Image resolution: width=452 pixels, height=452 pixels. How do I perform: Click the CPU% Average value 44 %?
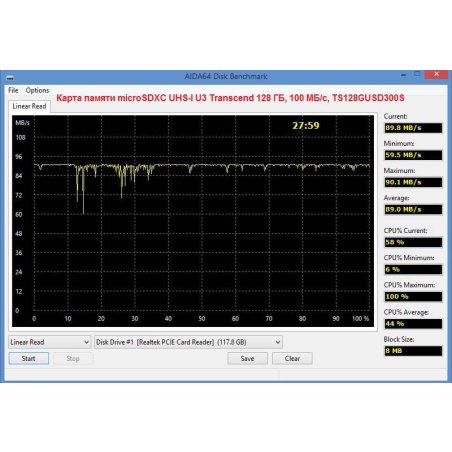[x=413, y=324]
